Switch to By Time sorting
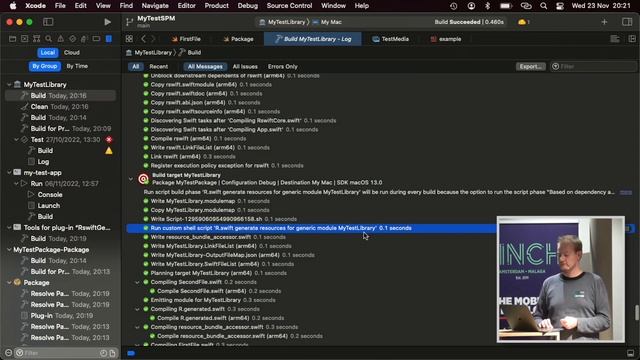This screenshot has height=360, width=640. [x=77, y=66]
